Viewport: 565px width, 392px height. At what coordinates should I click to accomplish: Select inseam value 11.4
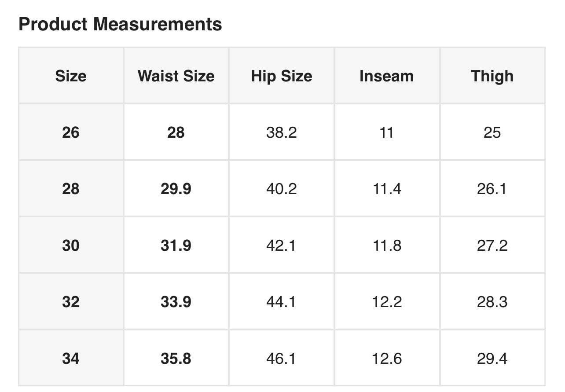387,189
